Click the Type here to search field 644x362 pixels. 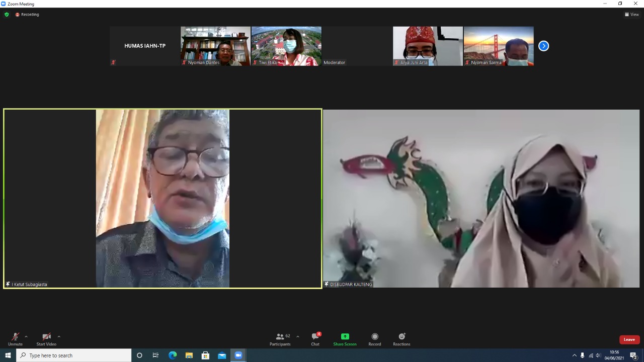(x=75, y=355)
